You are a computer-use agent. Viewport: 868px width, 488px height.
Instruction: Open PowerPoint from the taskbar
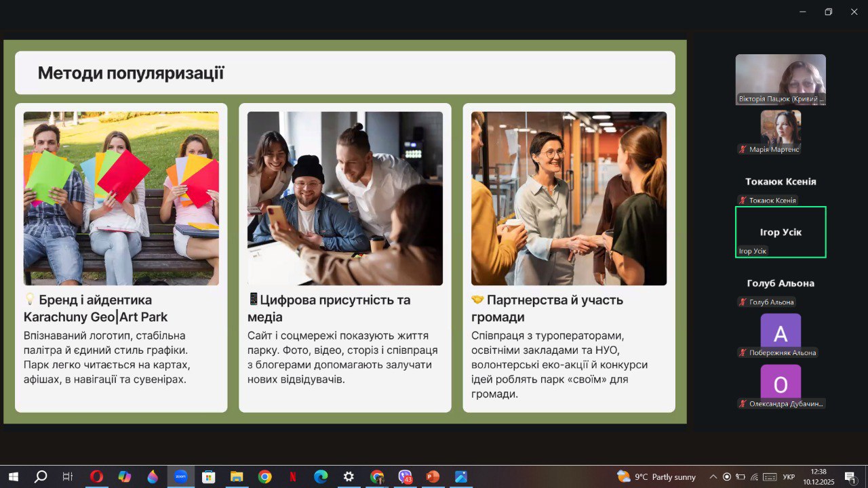click(x=433, y=476)
